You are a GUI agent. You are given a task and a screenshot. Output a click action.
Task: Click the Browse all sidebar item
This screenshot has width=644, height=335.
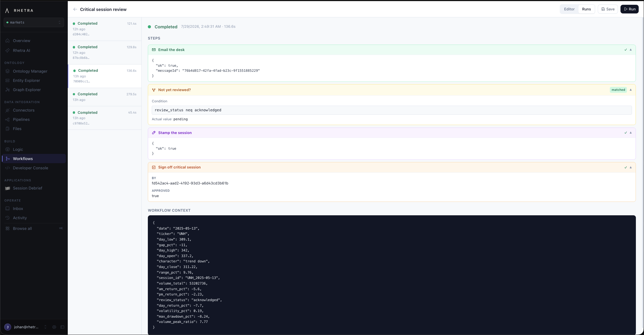point(34,228)
